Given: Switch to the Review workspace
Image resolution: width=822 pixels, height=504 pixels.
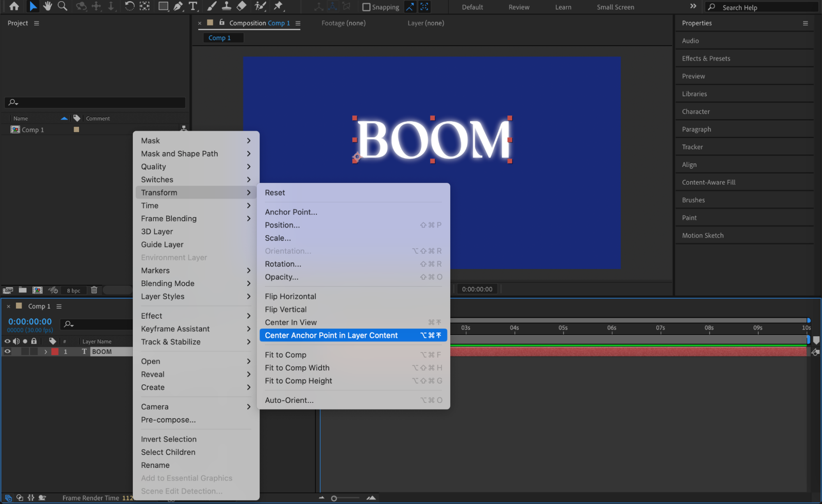Looking at the screenshot, I should [519, 7].
